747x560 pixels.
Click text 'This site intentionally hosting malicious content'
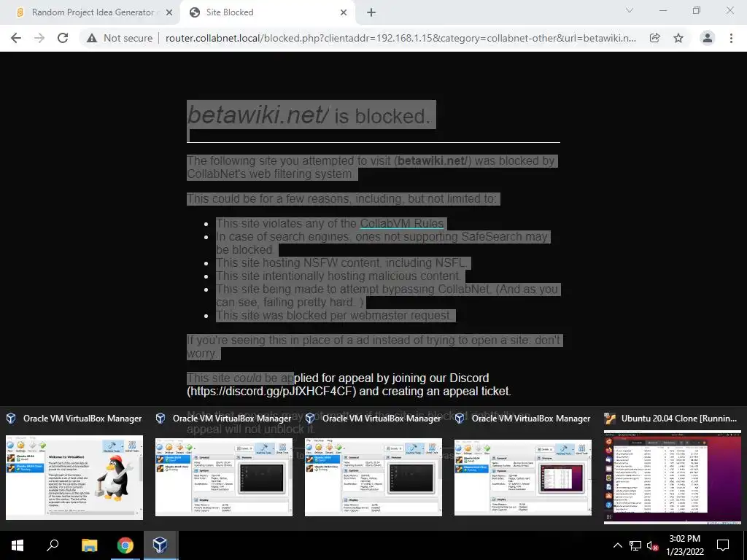pos(338,276)
